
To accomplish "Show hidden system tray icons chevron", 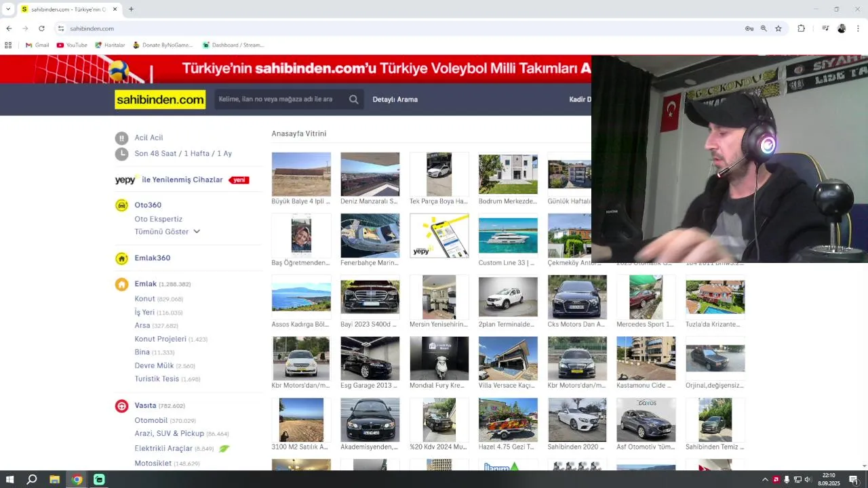I will pyautogui.click(x=765, y=480).
